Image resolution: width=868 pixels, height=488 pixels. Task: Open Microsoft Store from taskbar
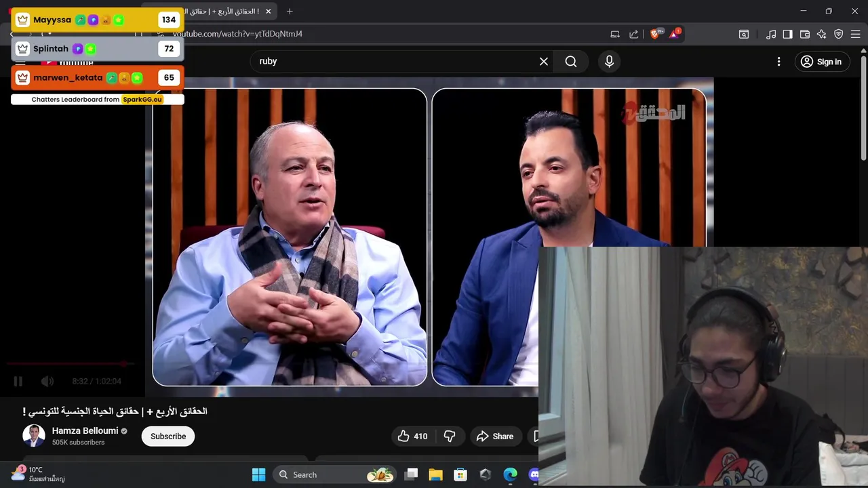pyautogui.click(x=460, y=475)
